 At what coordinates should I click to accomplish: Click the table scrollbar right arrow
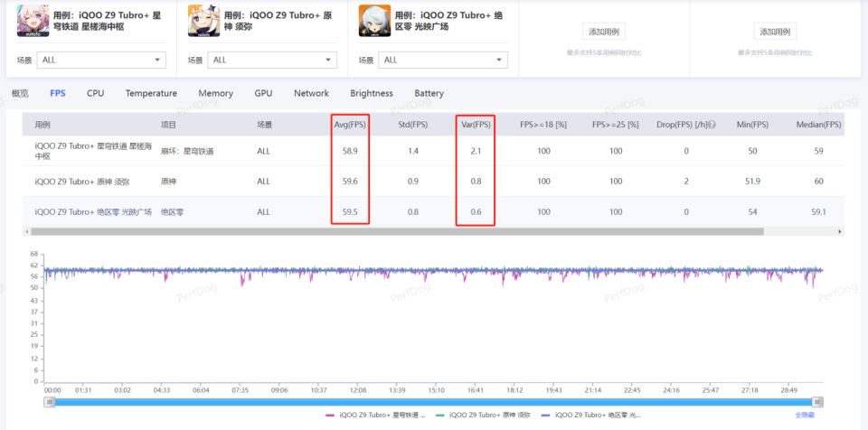coord(840,231)
